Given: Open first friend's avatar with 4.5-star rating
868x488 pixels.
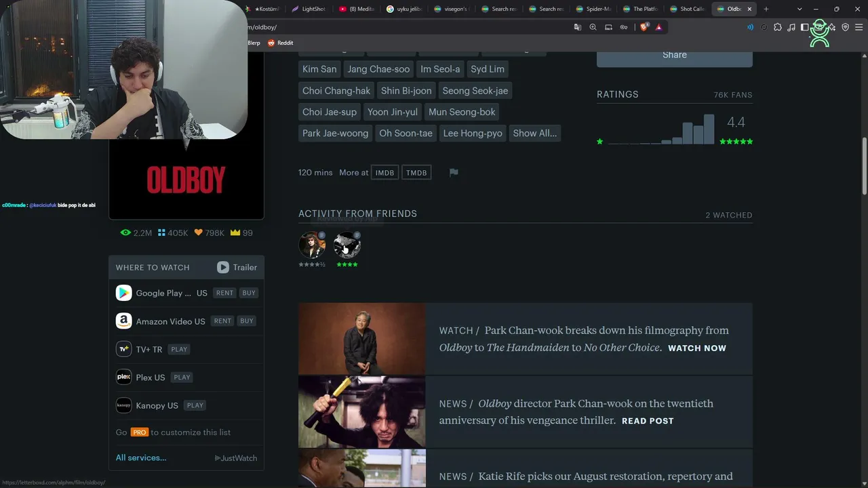Looking at the screenshot, I should click(312, 245).
